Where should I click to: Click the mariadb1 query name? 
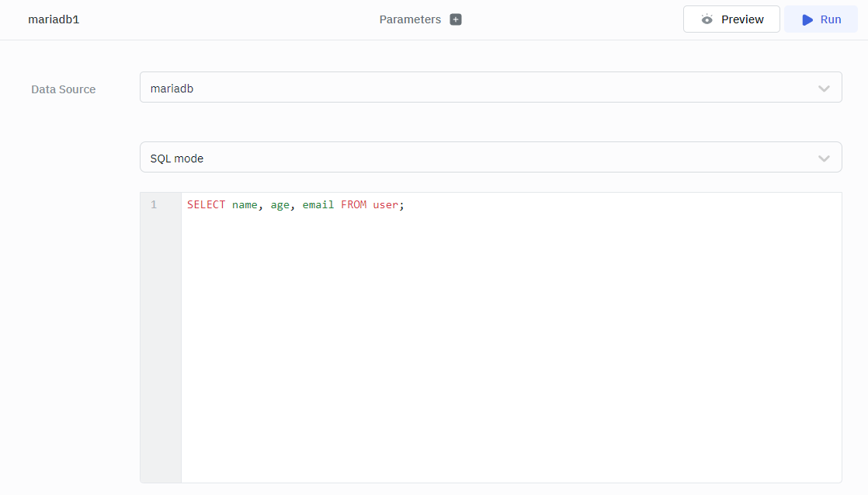tap(54, 19)
